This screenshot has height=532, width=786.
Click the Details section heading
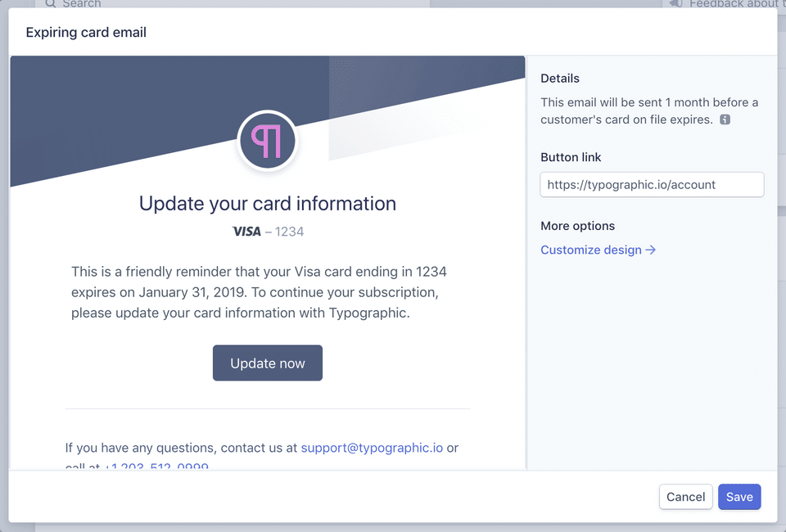click(560, 79)
